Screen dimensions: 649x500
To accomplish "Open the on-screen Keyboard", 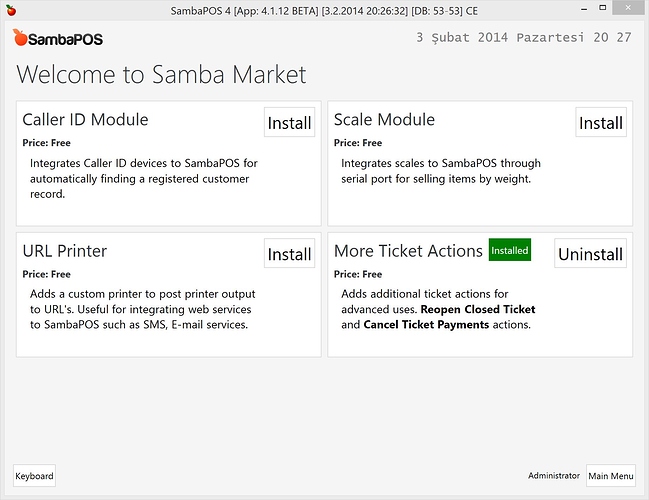I will (34, 476).
